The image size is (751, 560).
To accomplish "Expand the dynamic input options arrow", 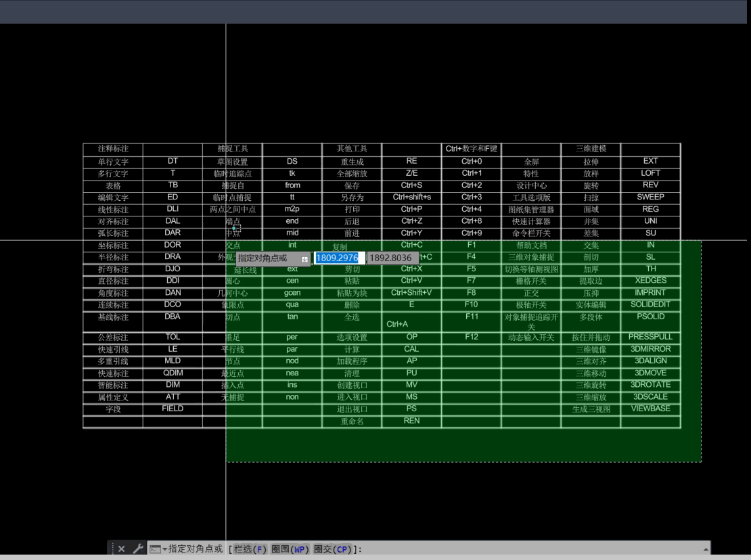I will 304,258.
